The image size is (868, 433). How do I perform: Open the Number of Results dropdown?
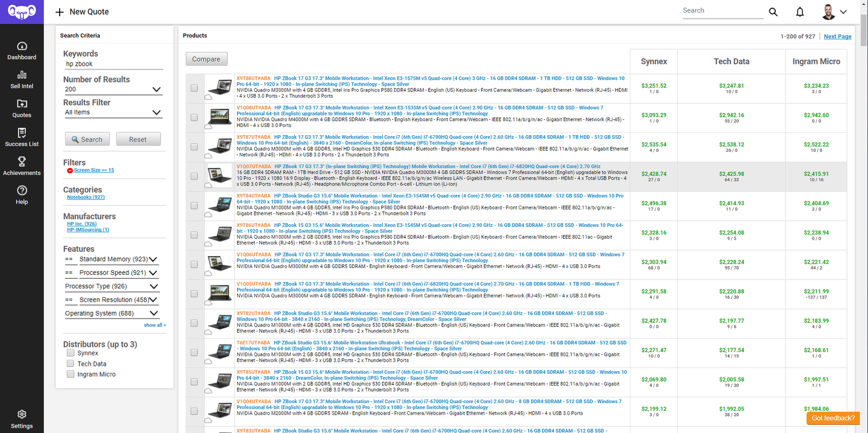coord(113,90)
